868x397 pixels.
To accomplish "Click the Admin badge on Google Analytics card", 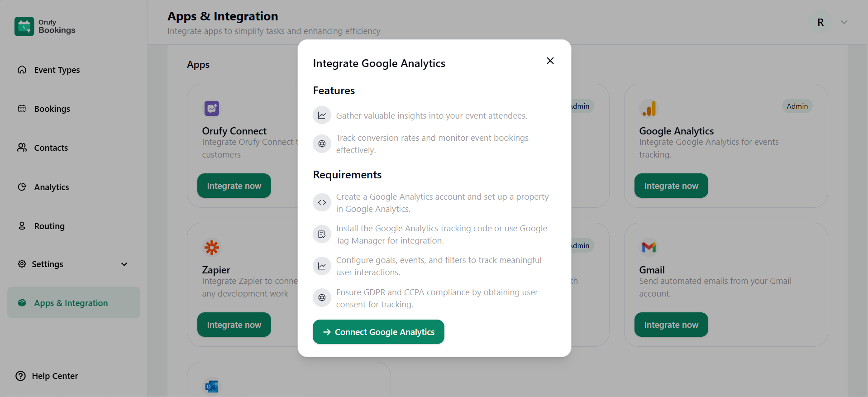I will point(796,106).
